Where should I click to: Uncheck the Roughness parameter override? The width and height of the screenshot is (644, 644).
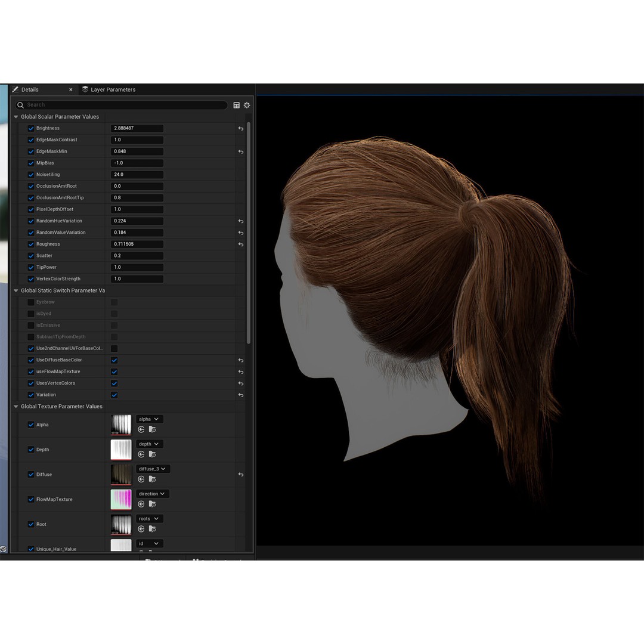click(30, 244)
